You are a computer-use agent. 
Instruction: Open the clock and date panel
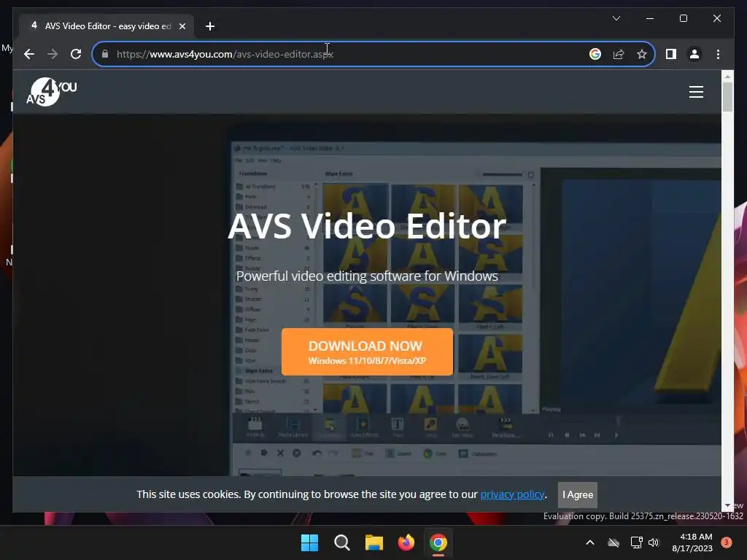point(692,542)
